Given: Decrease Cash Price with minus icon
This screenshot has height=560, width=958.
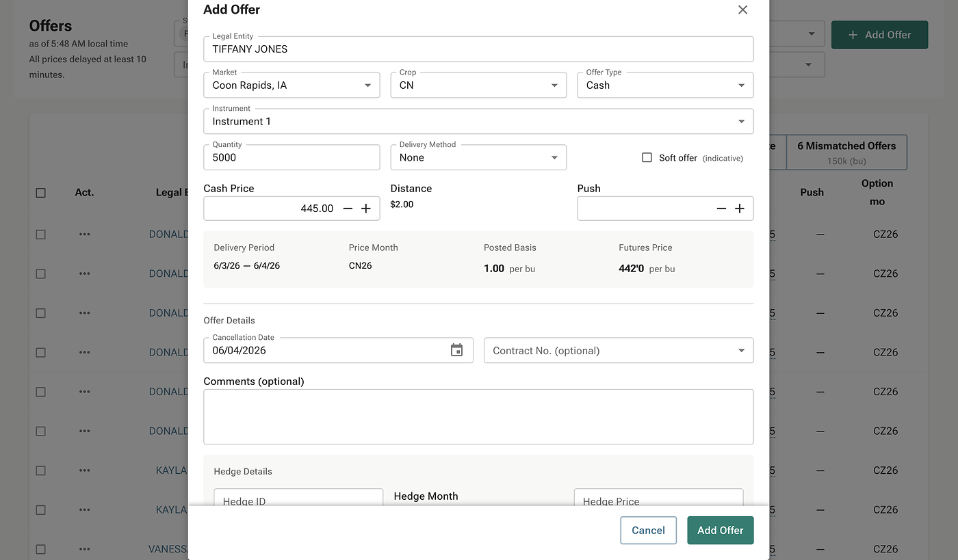Looking at the screenshot, I should point(348,209).
